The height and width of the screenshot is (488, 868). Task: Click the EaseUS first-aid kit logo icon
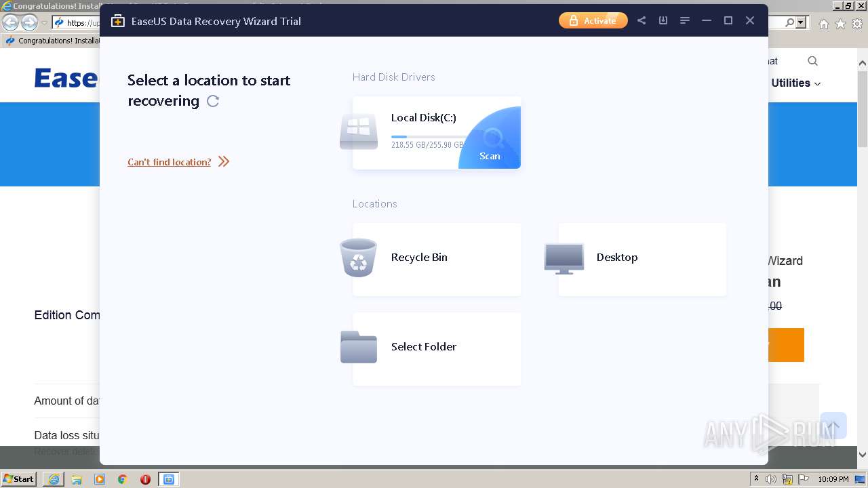tap(118, 21)
